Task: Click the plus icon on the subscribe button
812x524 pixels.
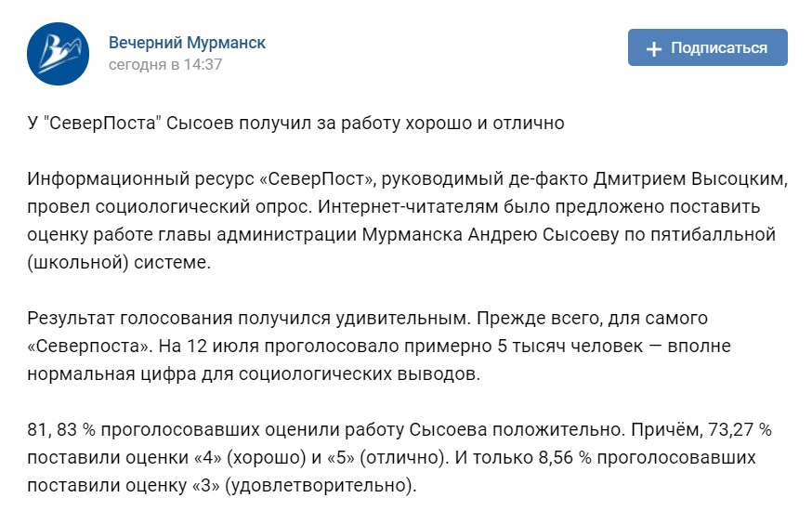Action: click(654, 48)
